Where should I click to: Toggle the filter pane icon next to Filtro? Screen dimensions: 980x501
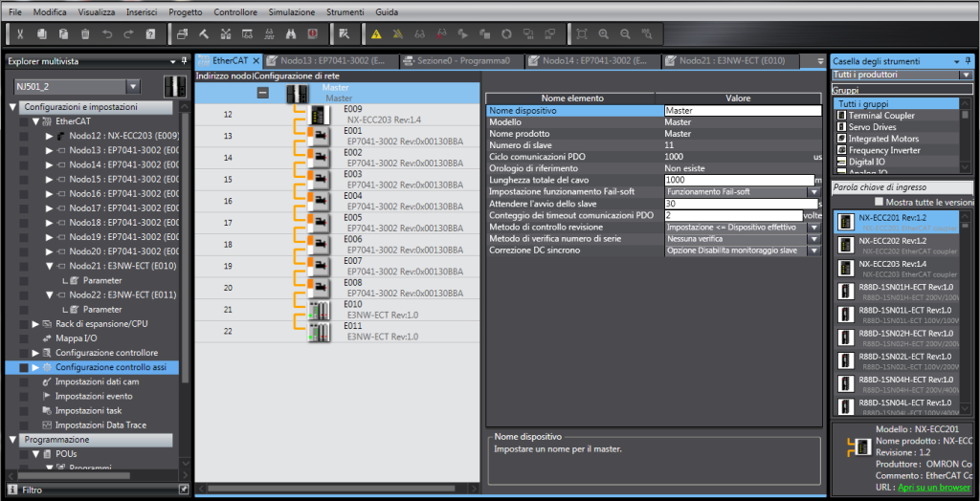coord(184,490)
